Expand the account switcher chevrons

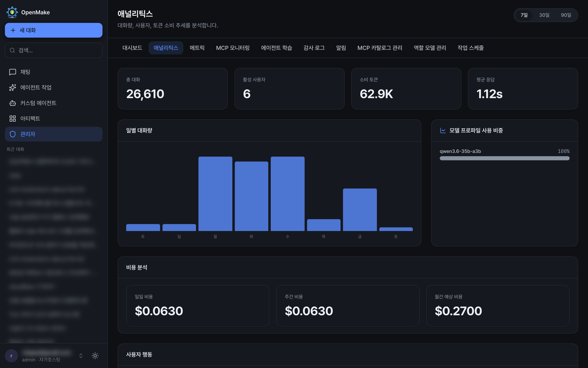click(x=81, y=356)
